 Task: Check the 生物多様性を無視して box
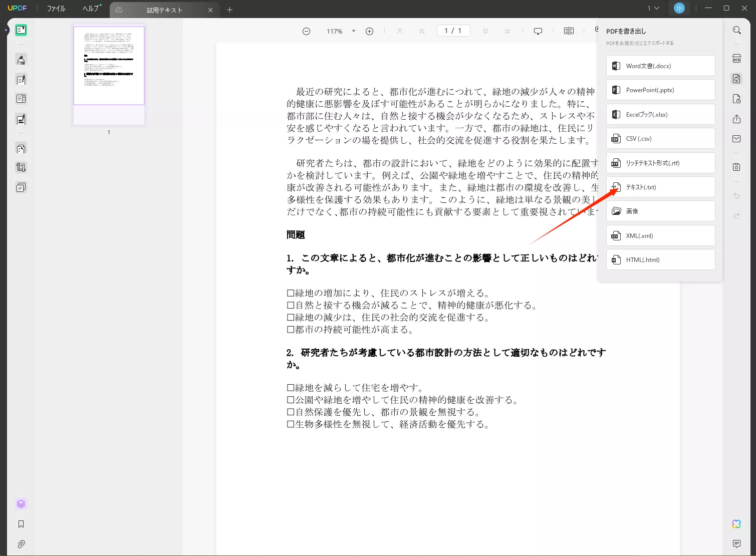(291, 424)
